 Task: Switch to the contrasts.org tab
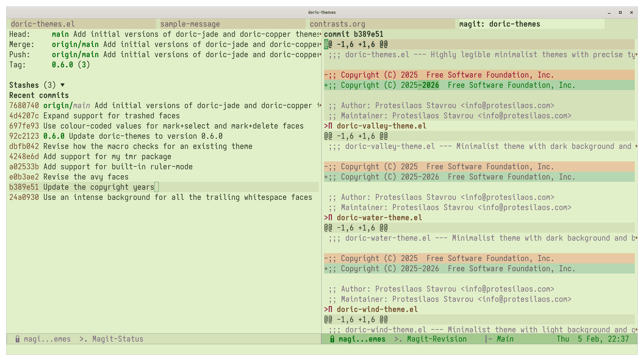click(337, 24)
